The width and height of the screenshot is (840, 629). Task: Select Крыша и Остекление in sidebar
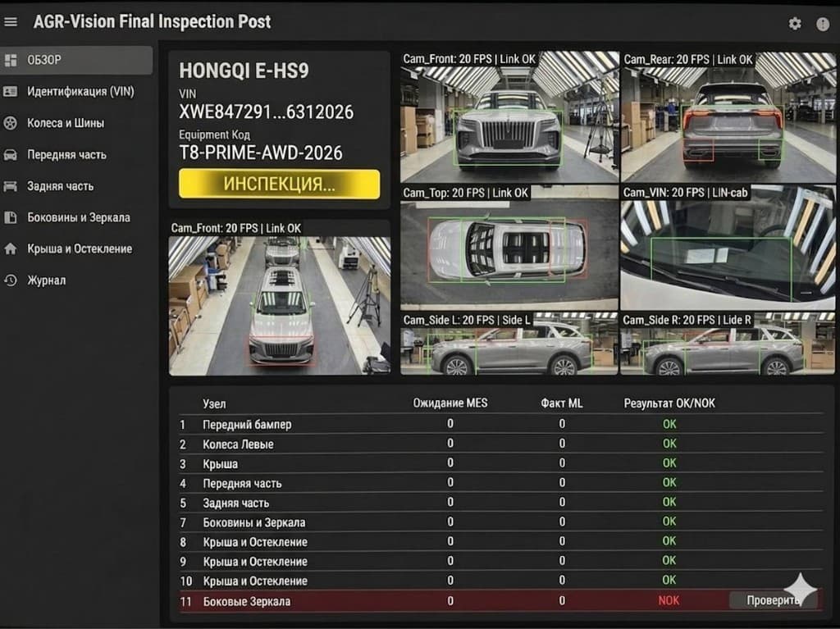click(79, 248)
